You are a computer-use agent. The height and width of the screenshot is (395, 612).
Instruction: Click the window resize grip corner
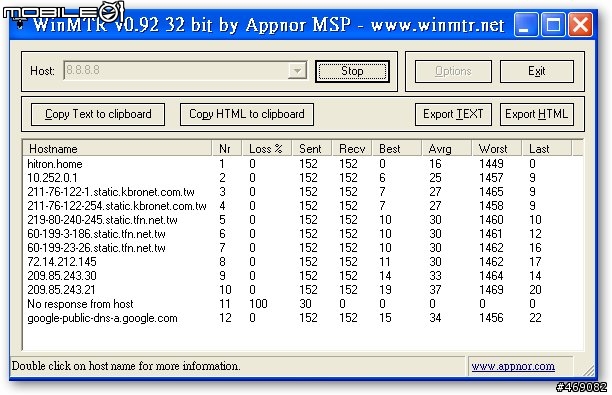pos(588,370)
